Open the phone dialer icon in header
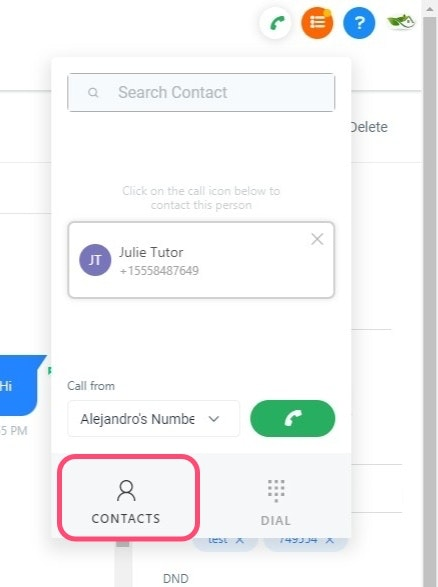Screen dimensions: 438x587 point(276,24)
